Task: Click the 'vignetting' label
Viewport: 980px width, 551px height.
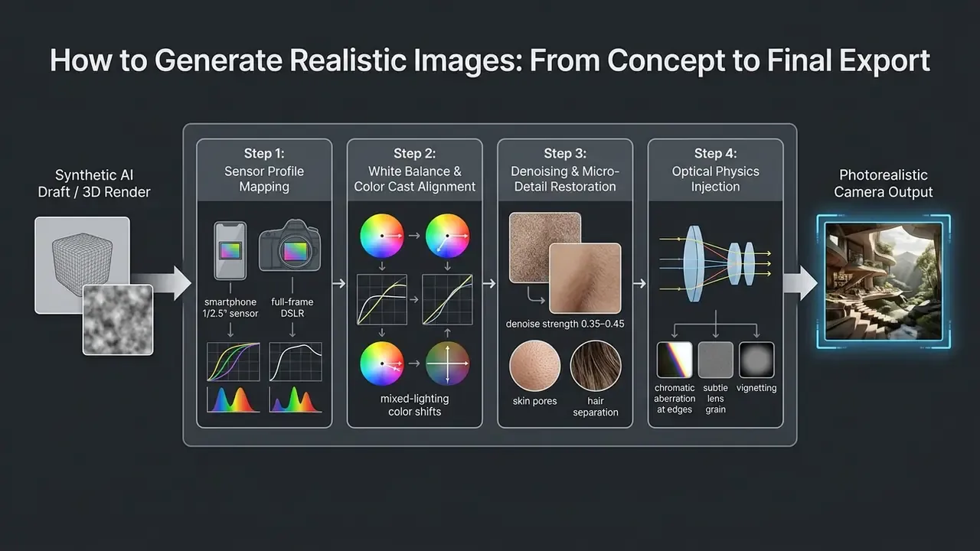Action: (x=756, y=388)
